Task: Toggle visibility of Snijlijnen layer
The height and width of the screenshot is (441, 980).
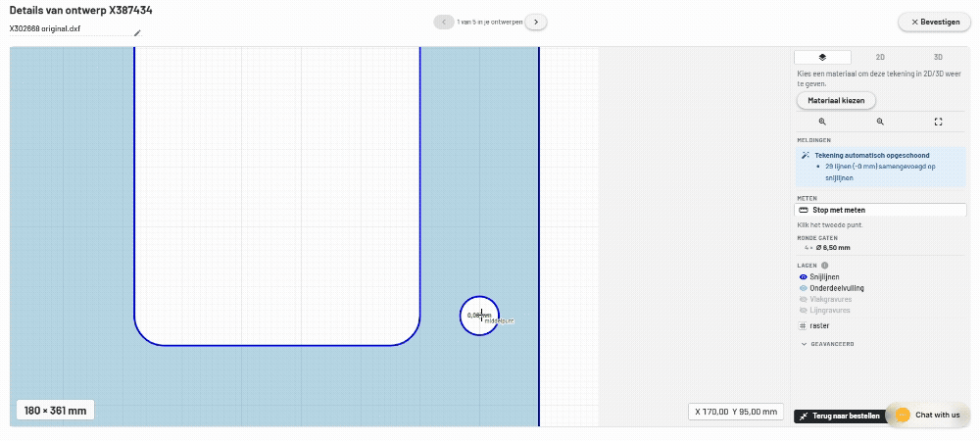Action: pyautogui.click(x=804, y=276)
